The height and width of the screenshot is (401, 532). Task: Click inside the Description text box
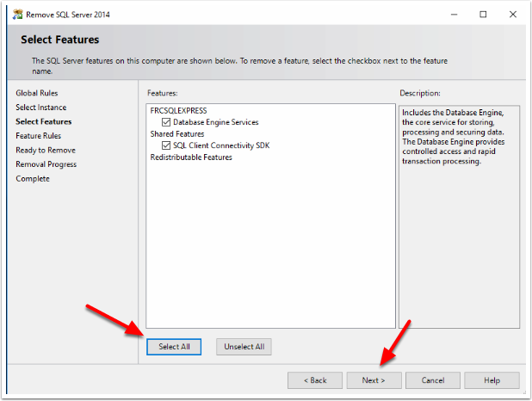459,217
